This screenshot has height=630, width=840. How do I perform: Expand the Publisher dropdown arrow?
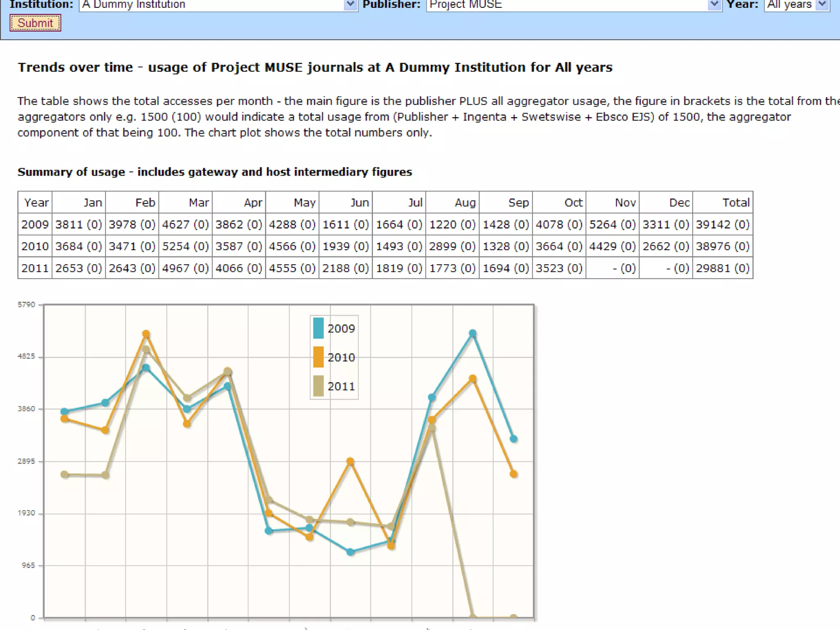(714, 5)
